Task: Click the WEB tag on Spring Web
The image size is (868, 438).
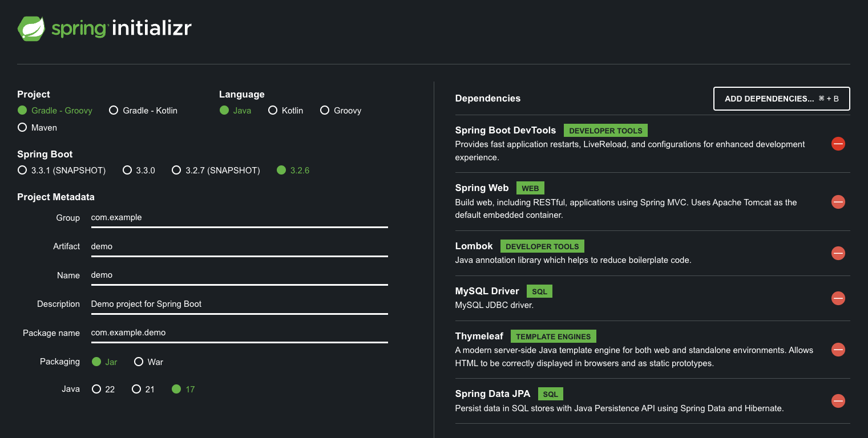Action: pos(530,188)
